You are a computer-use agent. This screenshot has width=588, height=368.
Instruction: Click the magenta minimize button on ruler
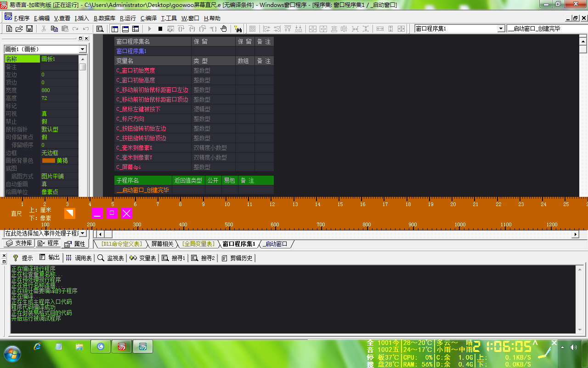click(x=97, y=213)
